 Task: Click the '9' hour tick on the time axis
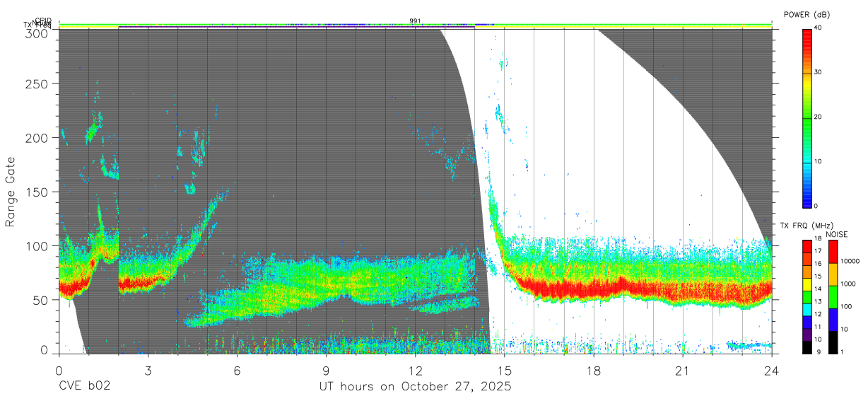point(326,370)
